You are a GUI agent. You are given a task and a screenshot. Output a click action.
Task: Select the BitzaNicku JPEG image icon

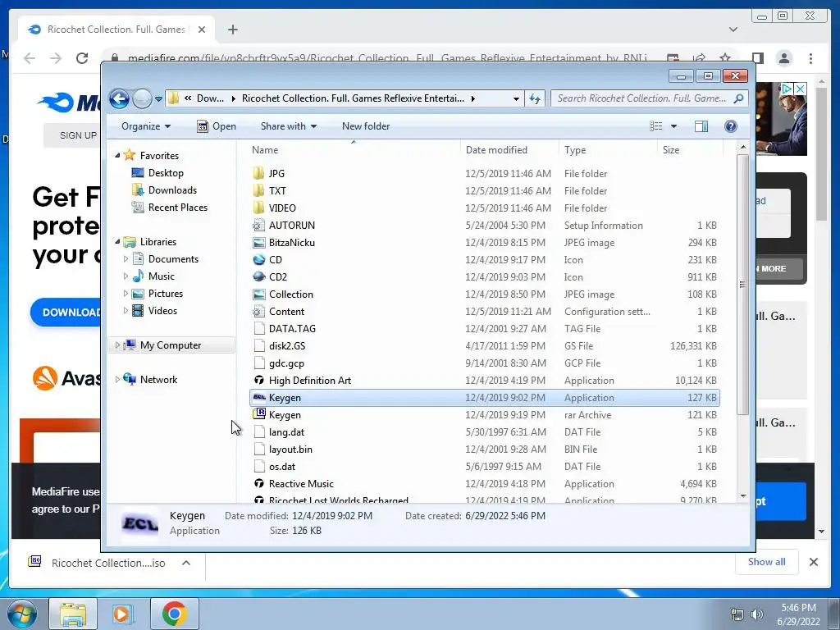click(x=258, y=243)
